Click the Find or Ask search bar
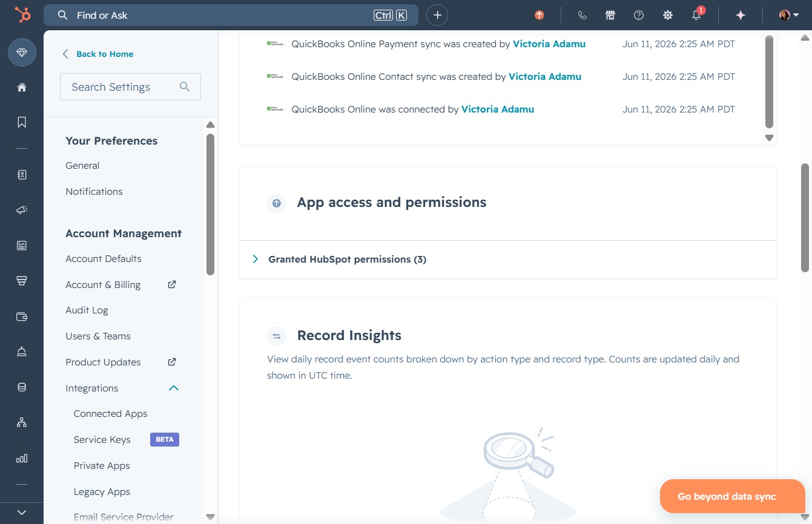This screenshot has width=812, height=524. (x=231, y=15)
